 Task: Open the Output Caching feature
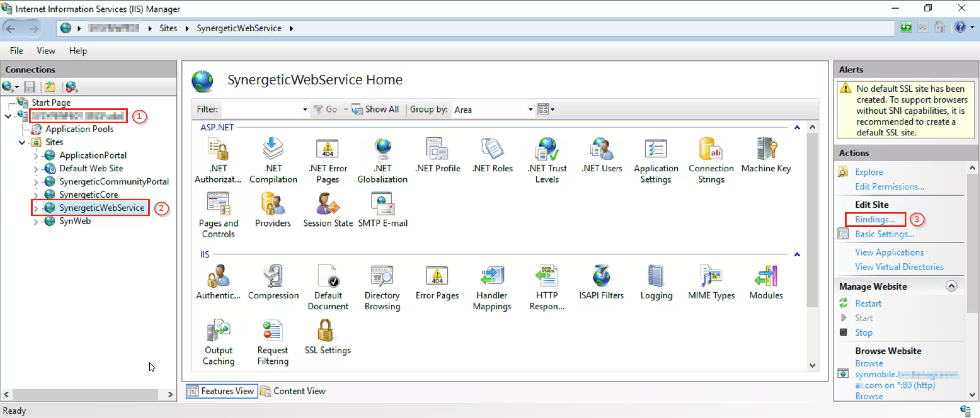click(218, 342)
